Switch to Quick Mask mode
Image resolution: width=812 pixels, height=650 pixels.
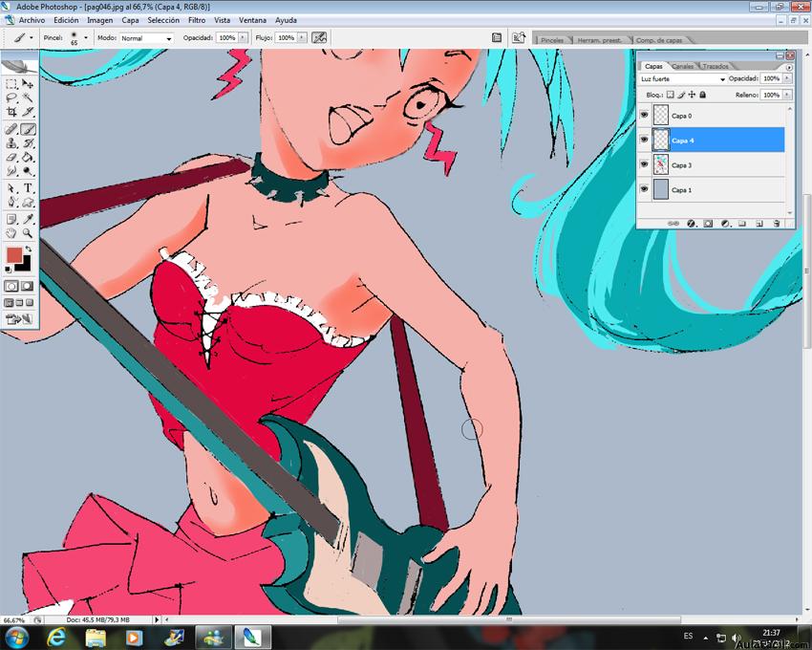pyautogui.click(x=27, y=286)
